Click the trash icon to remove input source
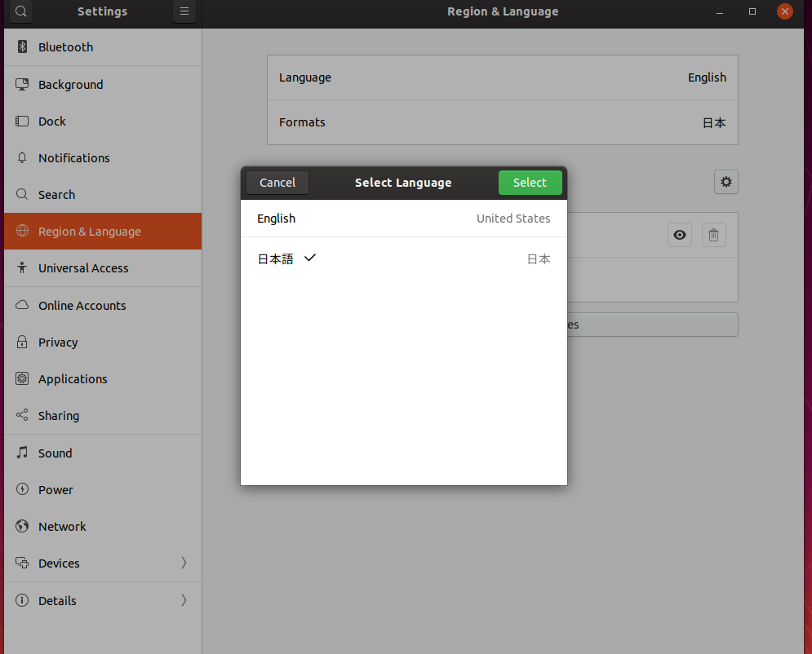Viewport: 812px width, 654px height. point(713,235)
